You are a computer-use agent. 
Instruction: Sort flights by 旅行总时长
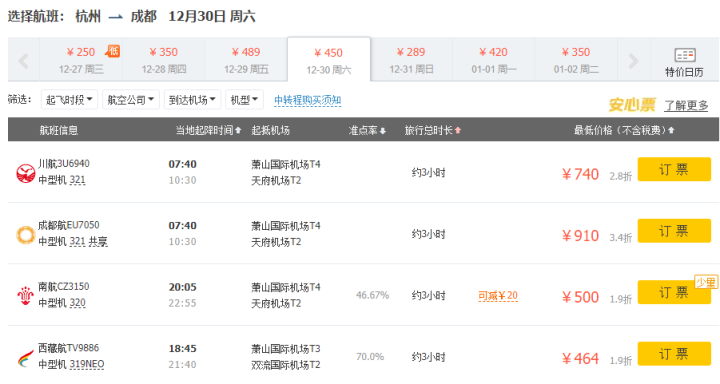pyautogui.click(x=433, y=130)
